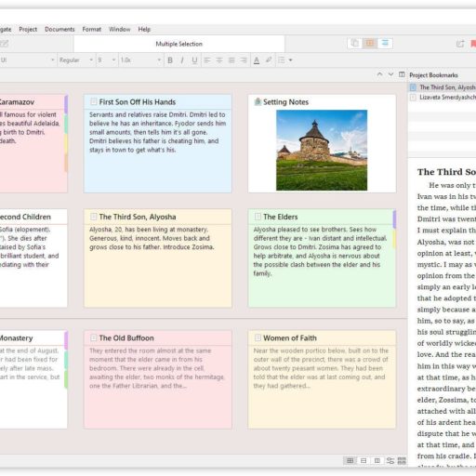Arrange corkboard cards in columns

click(x=377, y=460)
